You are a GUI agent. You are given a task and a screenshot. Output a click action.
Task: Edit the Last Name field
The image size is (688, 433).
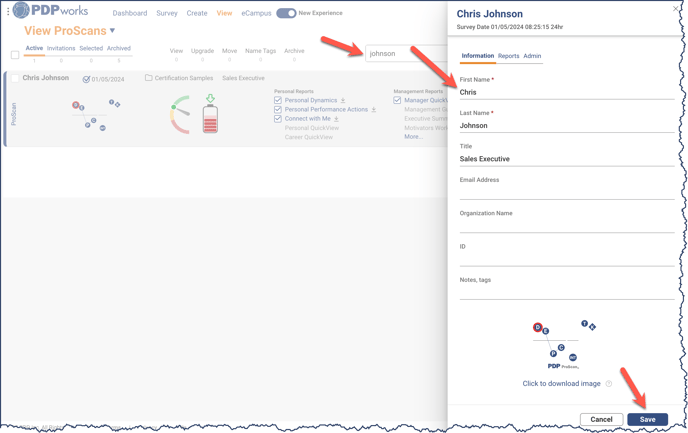[567, 125]
